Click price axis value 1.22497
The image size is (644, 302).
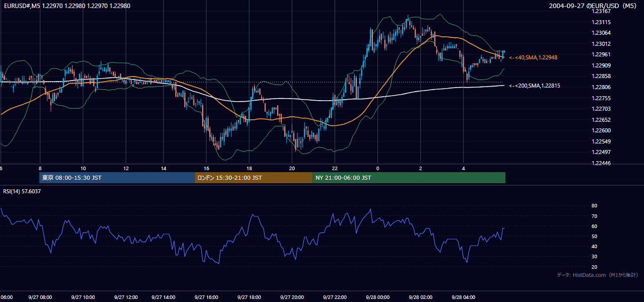point(601,152)
